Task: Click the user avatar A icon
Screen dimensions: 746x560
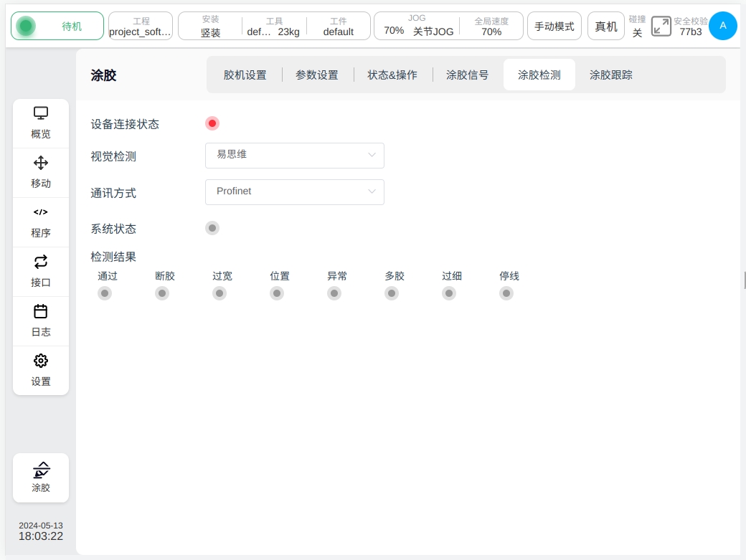Action: coord(722,26)
